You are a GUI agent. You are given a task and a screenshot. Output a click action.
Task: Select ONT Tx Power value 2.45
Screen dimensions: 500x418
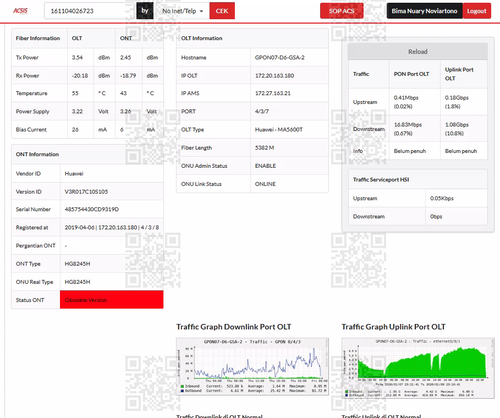pos(125,57)
